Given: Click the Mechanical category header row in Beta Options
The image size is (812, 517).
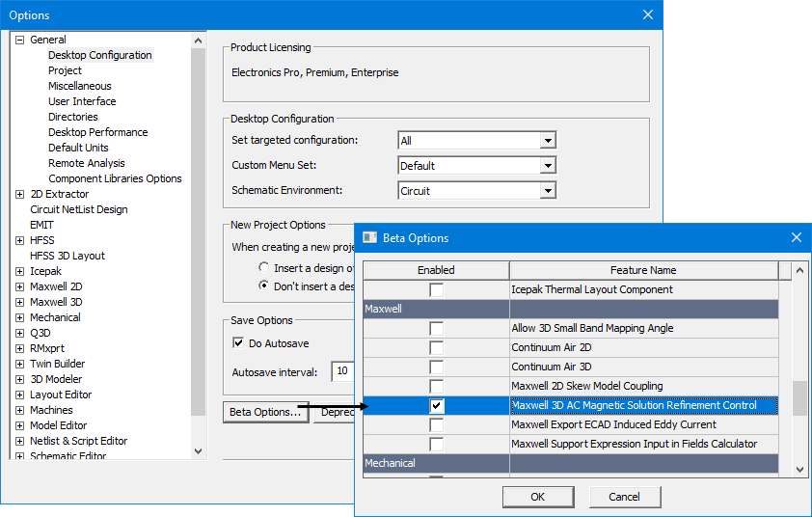Looking at the screenshot, I should [571, 464].
